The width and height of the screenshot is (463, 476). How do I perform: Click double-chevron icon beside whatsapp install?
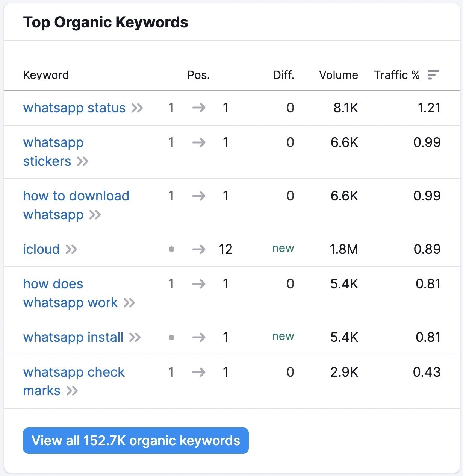click(x=135, y=337)
